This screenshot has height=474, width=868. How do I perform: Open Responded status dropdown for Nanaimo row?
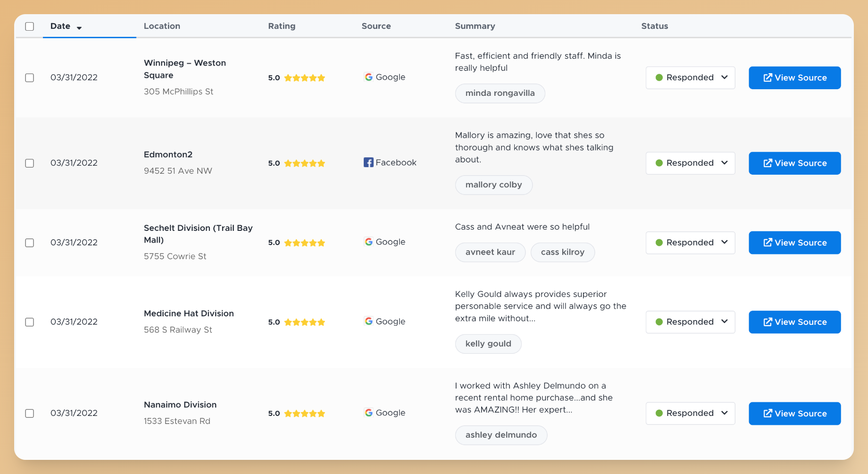690,414
